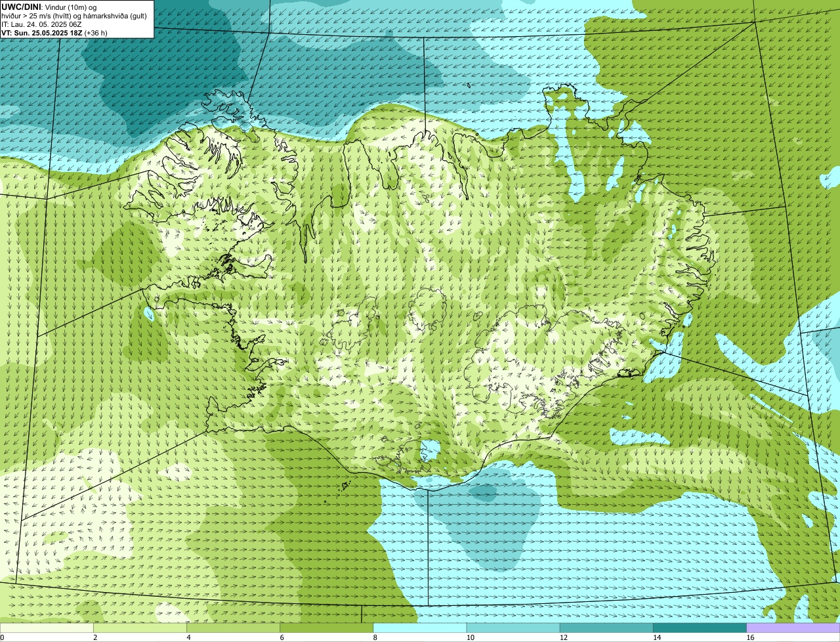Click the legend tick label "14"

[x=657, y=637]
